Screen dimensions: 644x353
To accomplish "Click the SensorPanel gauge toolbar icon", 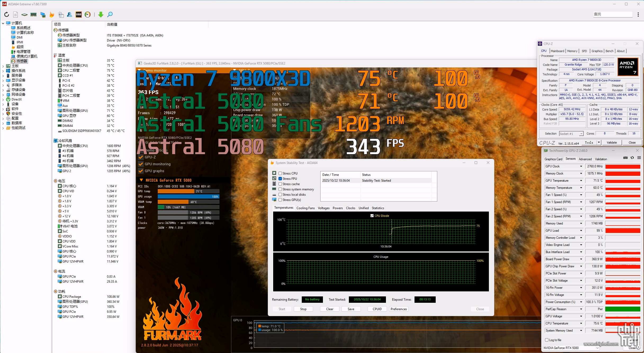I will pos(88,15).
